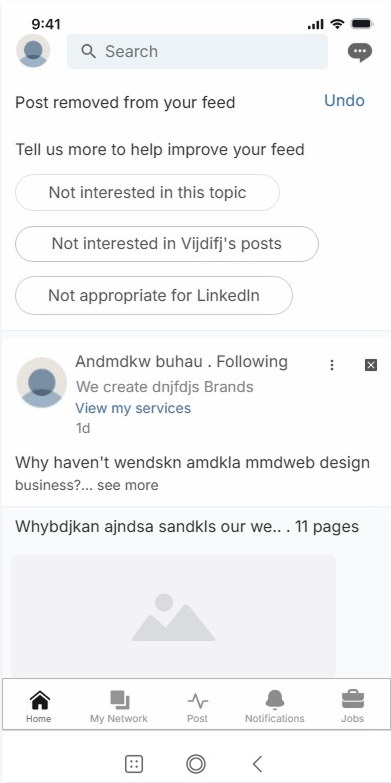391x783 pixels.
Task: Select Not interested in this topic
Action: pyautogui.click(x=147, y=193)
